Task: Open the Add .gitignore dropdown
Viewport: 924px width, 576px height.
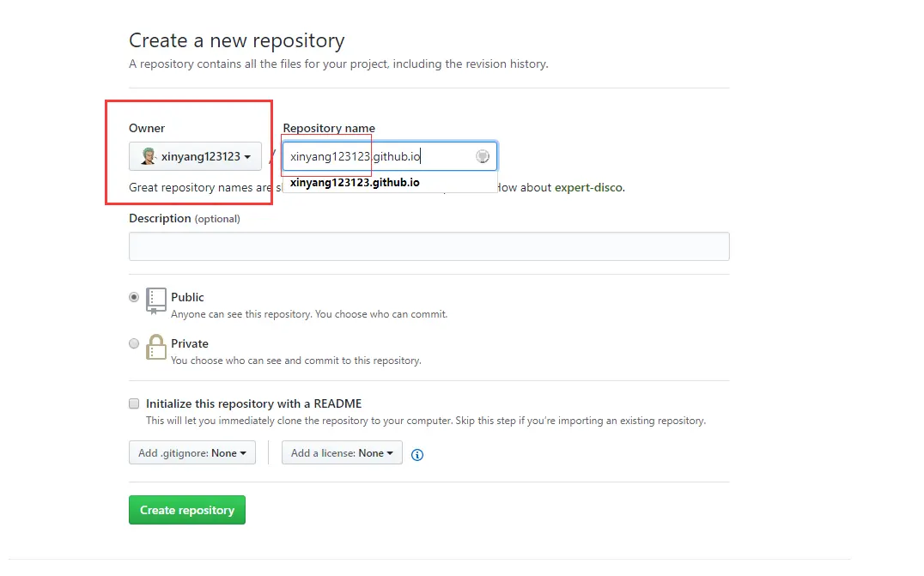Action: [192, 453]
